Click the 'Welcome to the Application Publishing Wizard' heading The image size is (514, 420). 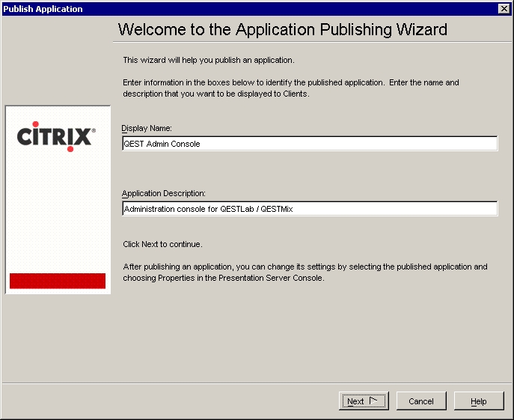click(x=283, y=30)
